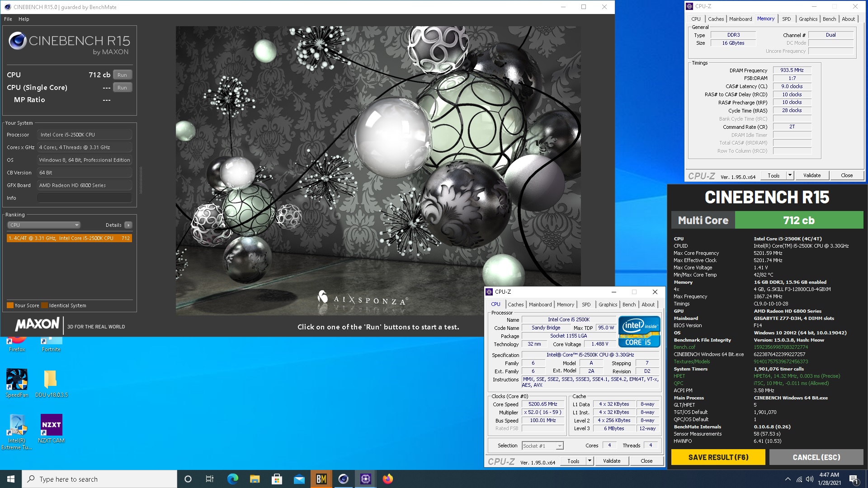The height and width of the screenshot is (488, 868).
Task: Open Microsoft Store from the taskbar
Action: pyautogui.click(x=277, y=479)
